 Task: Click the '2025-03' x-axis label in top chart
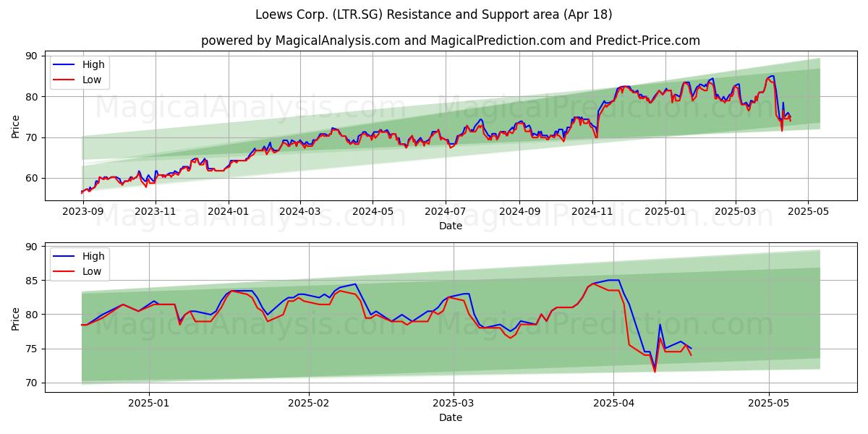click(736, 211)
